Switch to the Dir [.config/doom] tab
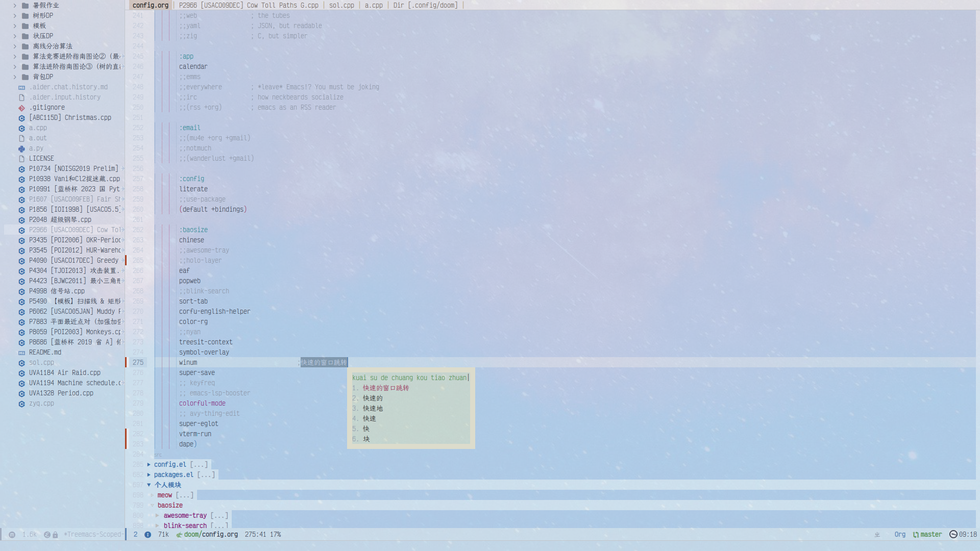 point(425,5)
